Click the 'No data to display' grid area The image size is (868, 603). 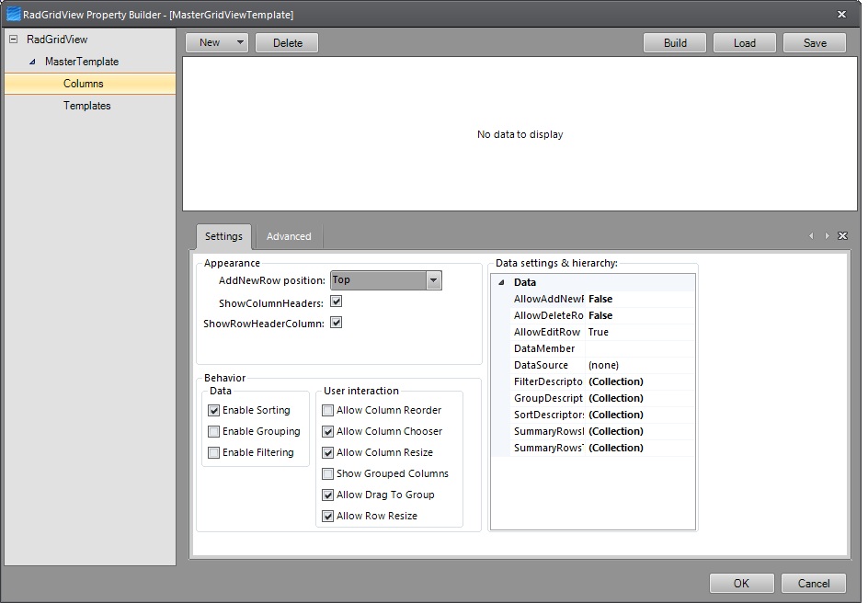click(520, 134)
